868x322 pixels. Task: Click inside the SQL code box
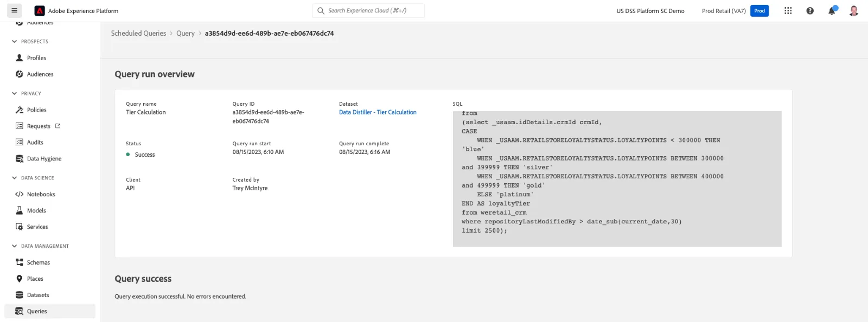tap(617, 179)
